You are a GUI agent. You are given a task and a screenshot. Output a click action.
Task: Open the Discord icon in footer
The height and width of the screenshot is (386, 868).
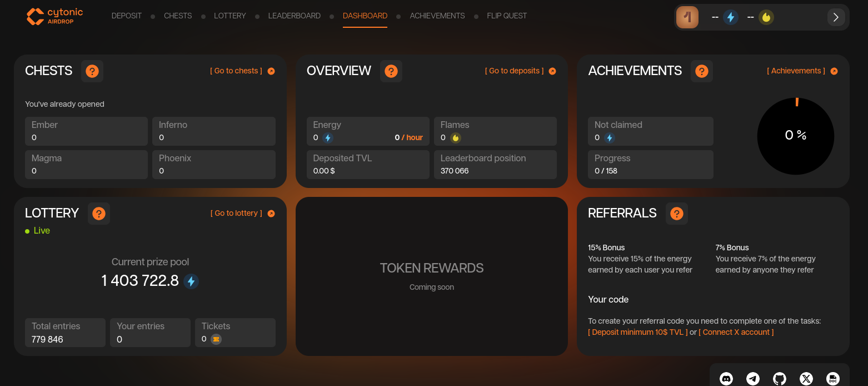(x=726, y=379)
